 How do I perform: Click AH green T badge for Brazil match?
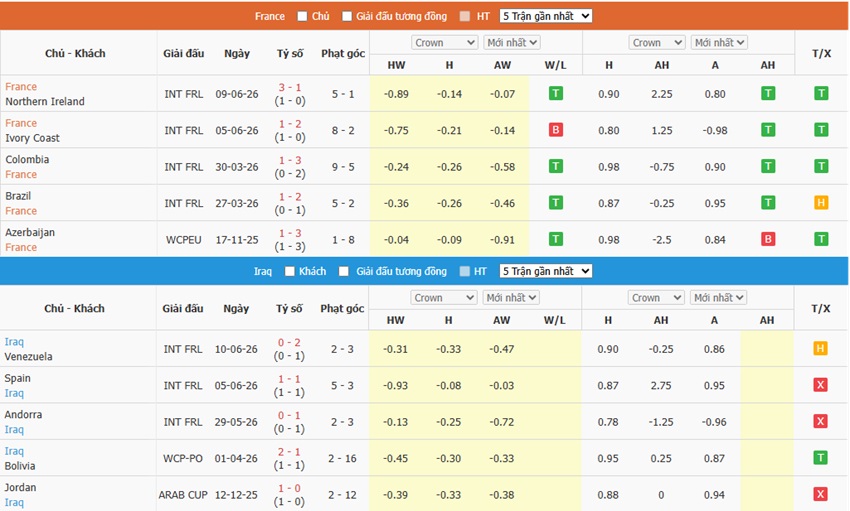point(768,203)
